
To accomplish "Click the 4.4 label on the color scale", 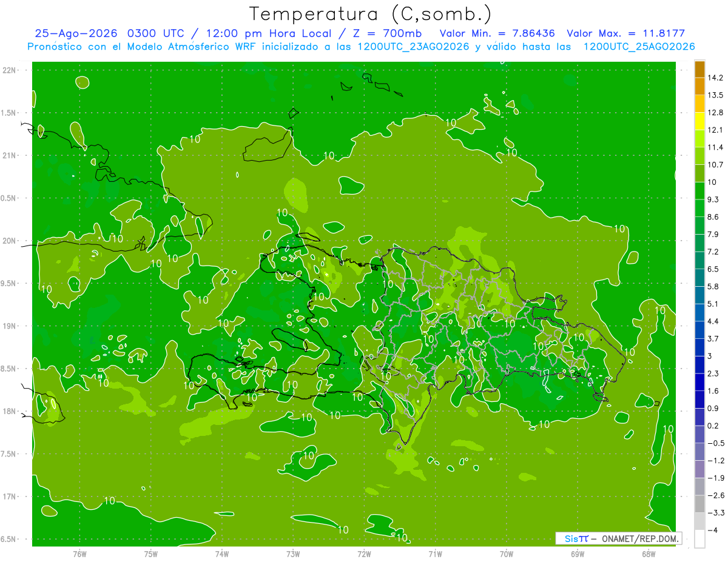I will 713,321.
